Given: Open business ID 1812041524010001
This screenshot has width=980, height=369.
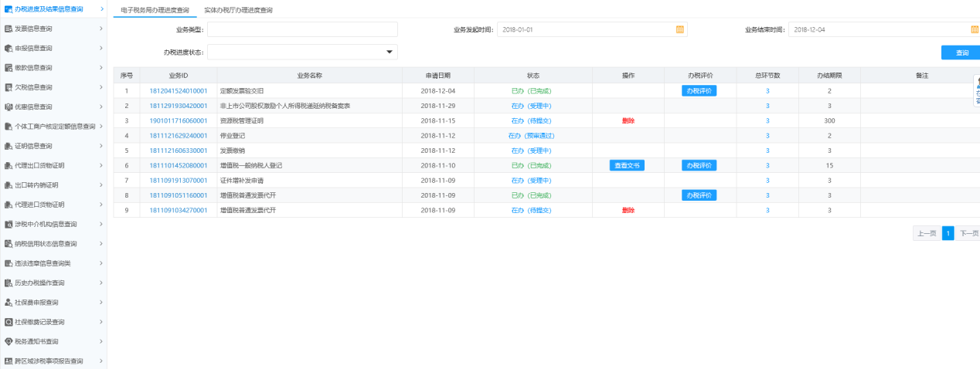Looking at the screenshot, I should click(x=179, y=90).
